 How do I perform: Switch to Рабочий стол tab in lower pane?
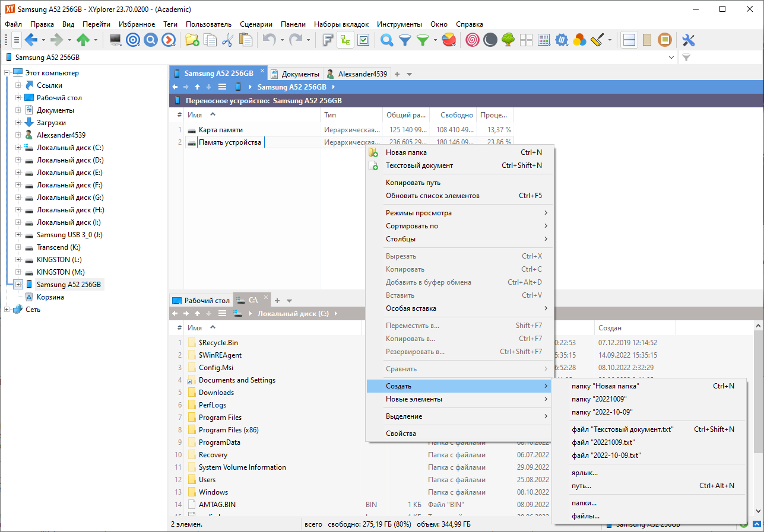tap(201, 301)
